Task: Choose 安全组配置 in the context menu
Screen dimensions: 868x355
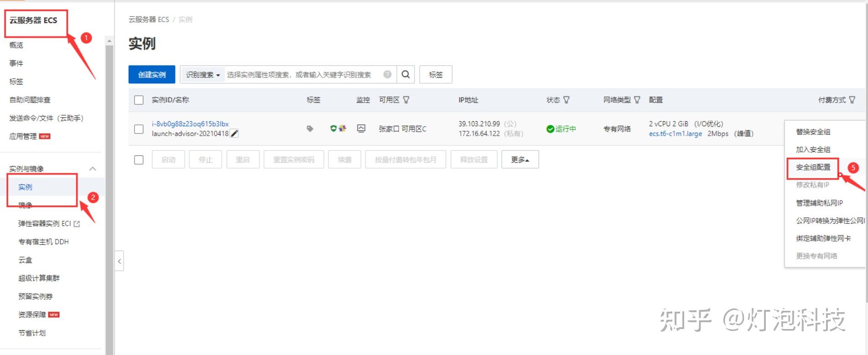Action: click(813, 167)
